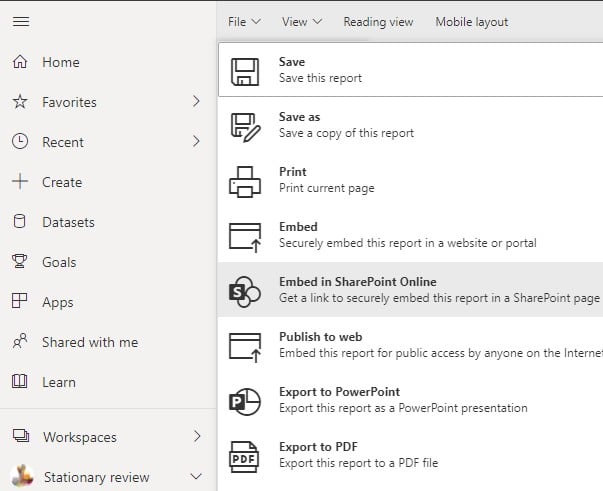The width and height of the screenshot is (603, 491).
Task: Click the Create label in the sidebar
Action: click(x=62, y=182)
